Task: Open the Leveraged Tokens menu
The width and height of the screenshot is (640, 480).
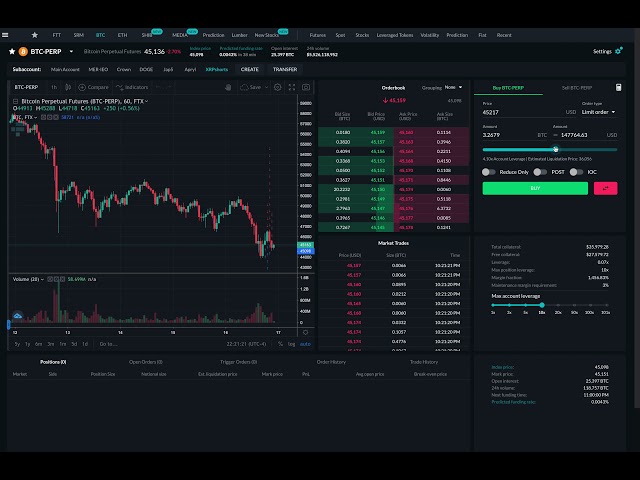Action: point(395,35)
